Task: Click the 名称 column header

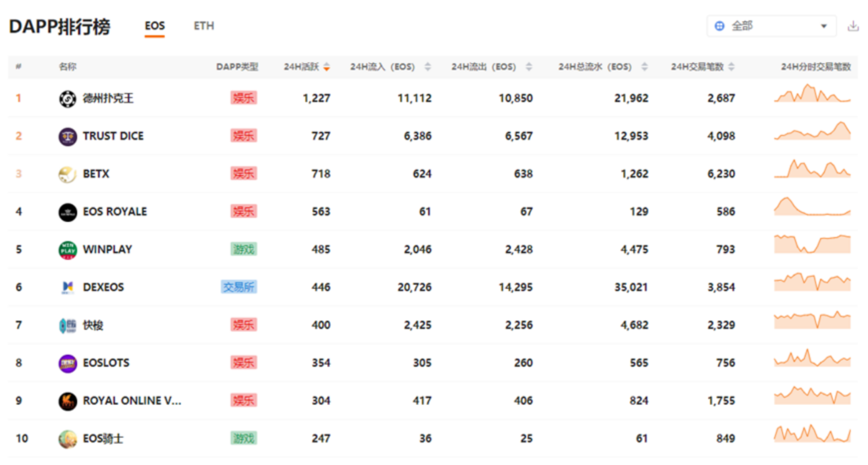Action: point(67,67)
